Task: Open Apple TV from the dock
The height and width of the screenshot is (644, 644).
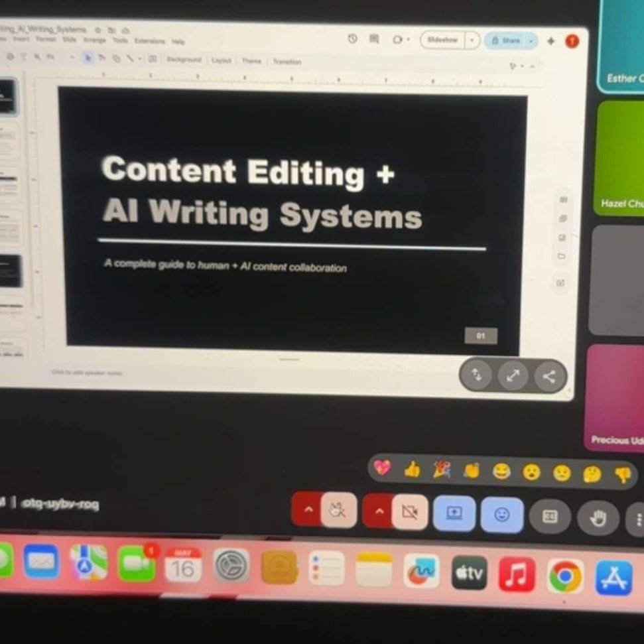Action: [x=470, y=572]
